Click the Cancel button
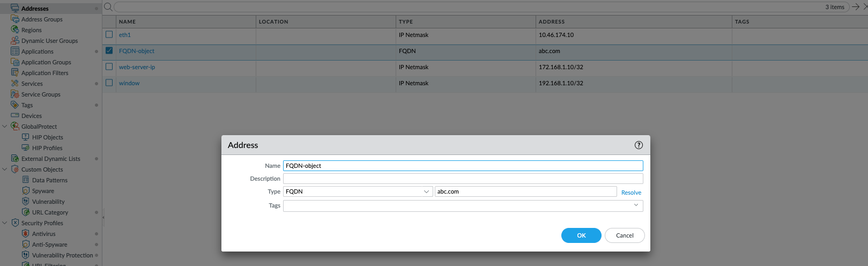The image size is (868, 266). [625, 235]
